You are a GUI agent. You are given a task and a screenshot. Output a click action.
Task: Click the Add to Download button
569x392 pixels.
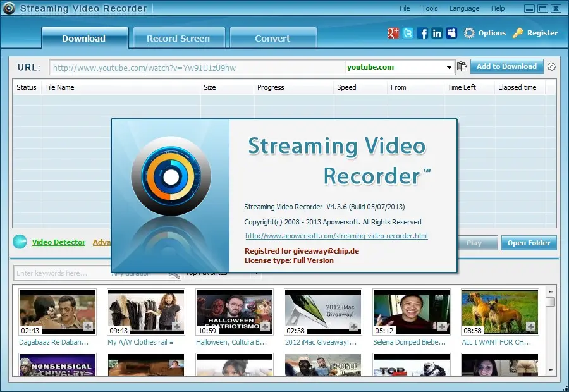point(507,66)
